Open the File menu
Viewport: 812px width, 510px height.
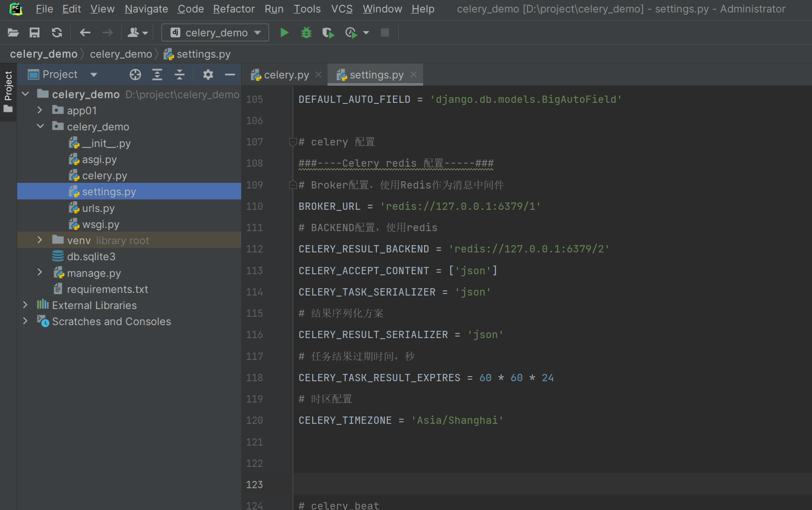[x=44, y=9]
